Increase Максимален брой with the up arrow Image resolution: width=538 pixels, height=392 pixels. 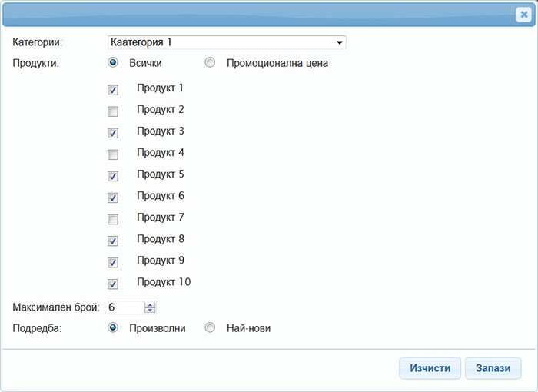[150, 304]
